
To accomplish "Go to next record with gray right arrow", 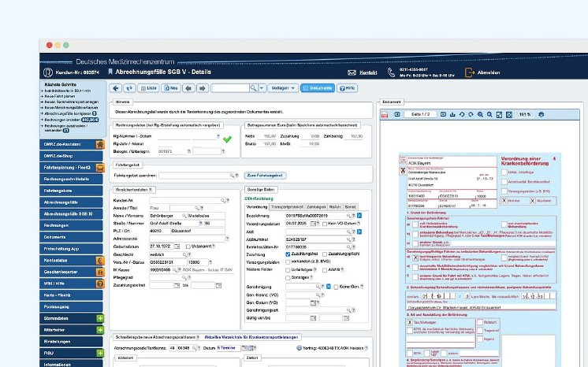I will [203, 88].
